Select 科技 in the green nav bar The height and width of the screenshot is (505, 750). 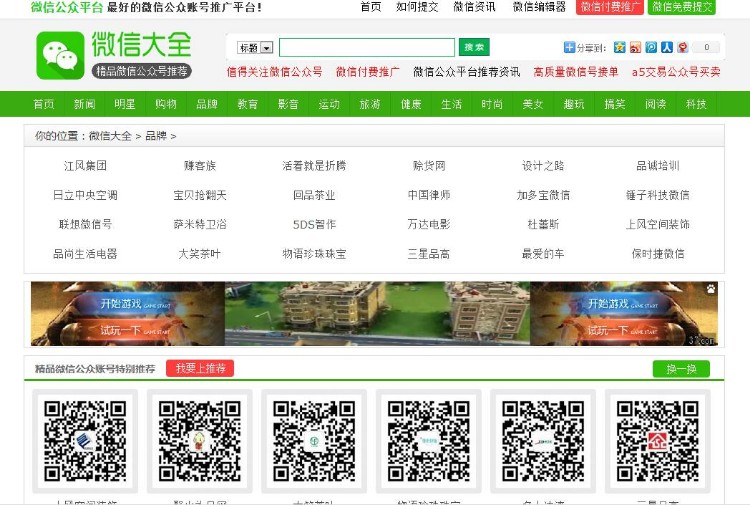tap(696, 104)
